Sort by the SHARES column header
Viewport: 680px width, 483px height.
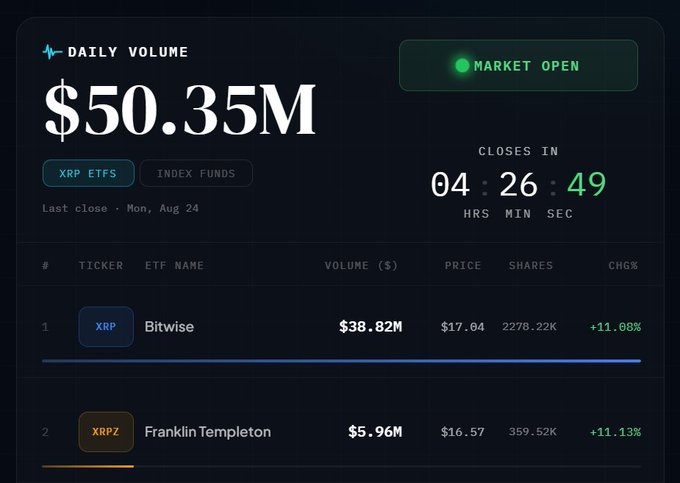point(531,265)
